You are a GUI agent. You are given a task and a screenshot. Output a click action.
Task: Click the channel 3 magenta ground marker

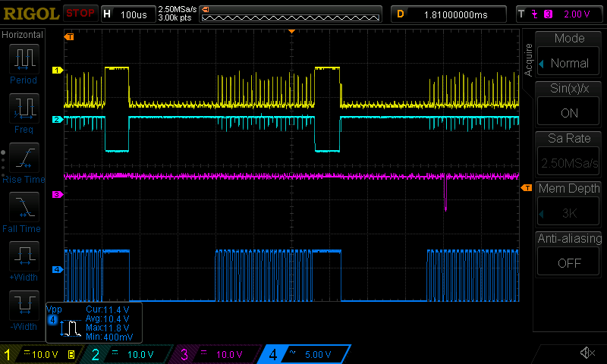[x=58, y=194]
